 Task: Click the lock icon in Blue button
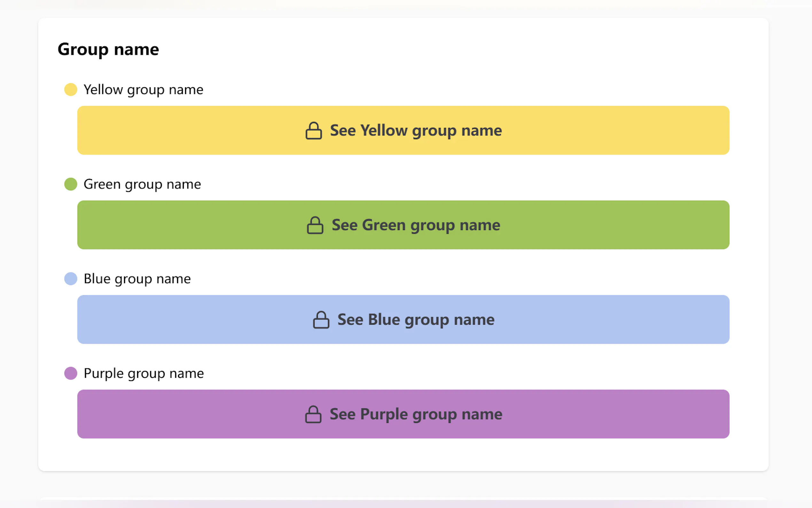point(321,320)
